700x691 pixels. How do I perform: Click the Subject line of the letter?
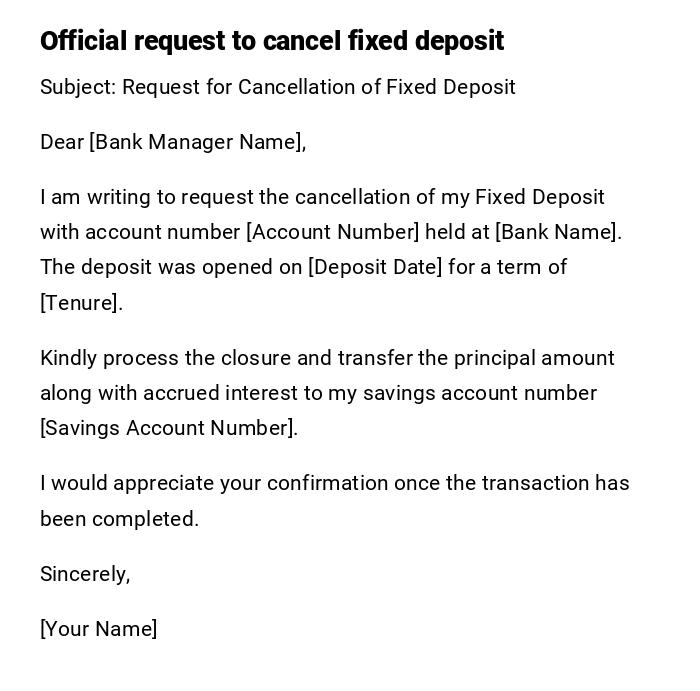278,87
